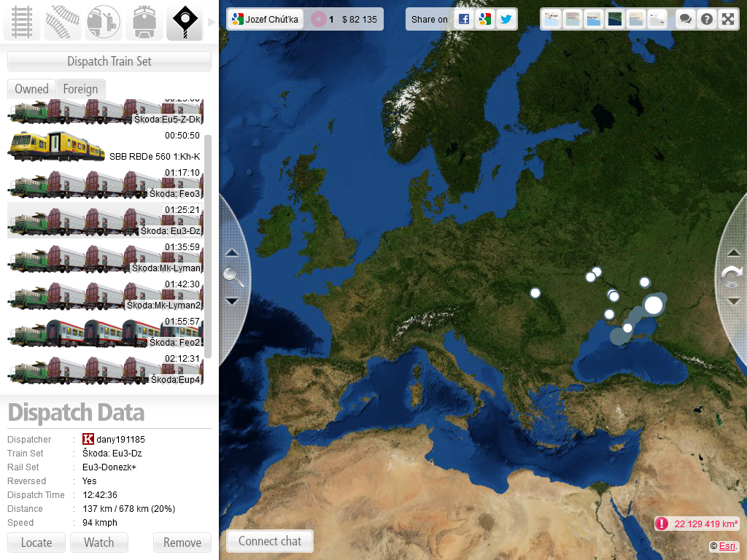Switch to dark satellite basemap thumbnail

pyautogui.click(x=615, y=20)
